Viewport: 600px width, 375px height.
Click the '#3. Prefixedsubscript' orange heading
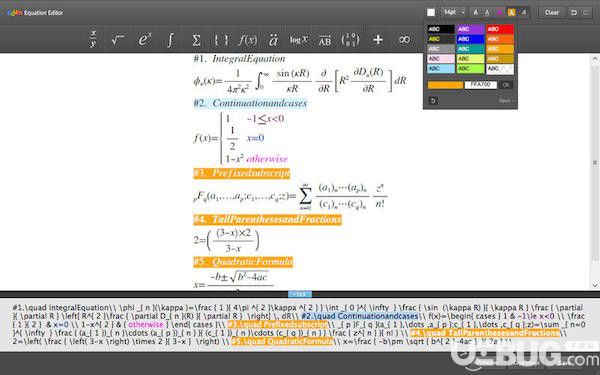coord(241,173)
